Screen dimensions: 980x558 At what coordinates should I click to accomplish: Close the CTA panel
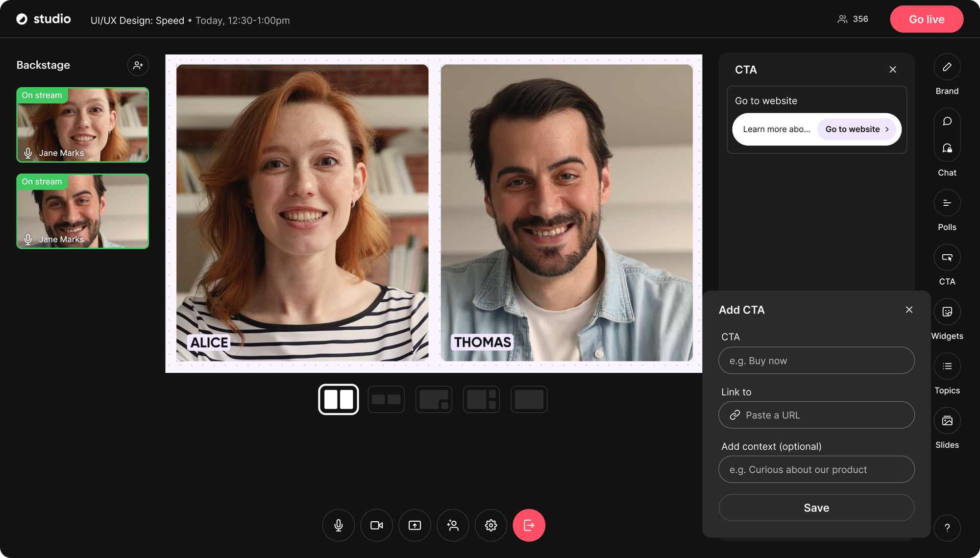tap(893, 70)
